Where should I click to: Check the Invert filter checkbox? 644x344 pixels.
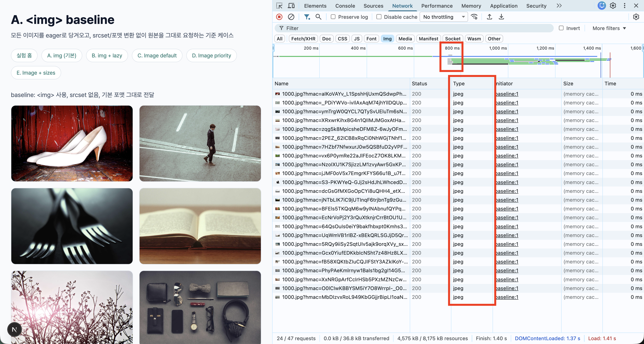(561, 28)
